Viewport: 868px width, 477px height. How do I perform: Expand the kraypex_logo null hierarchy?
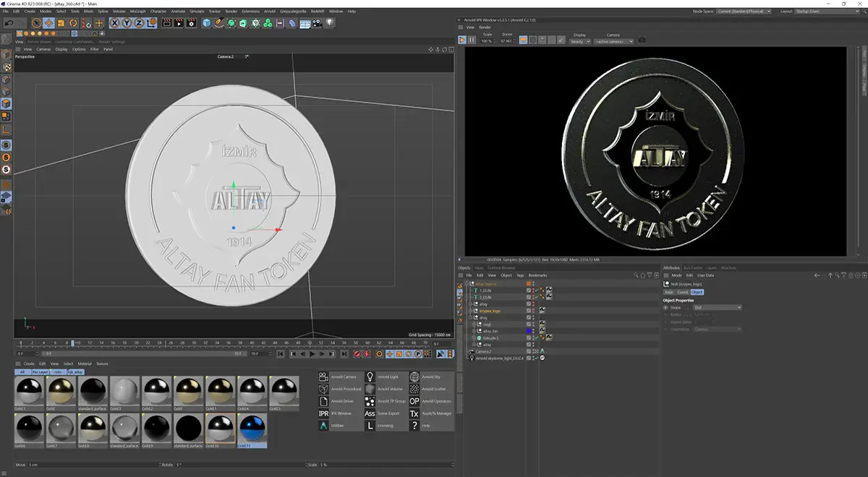point(470,311)
